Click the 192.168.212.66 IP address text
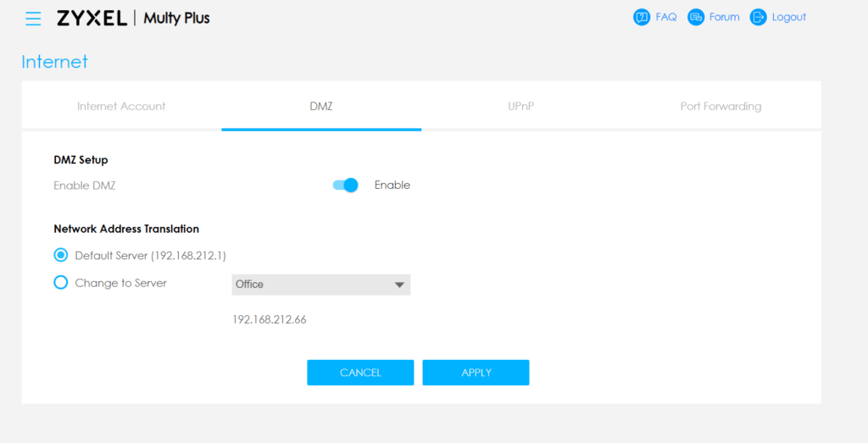The height and width of the screenshot is (443, 868). pos(269,320)
